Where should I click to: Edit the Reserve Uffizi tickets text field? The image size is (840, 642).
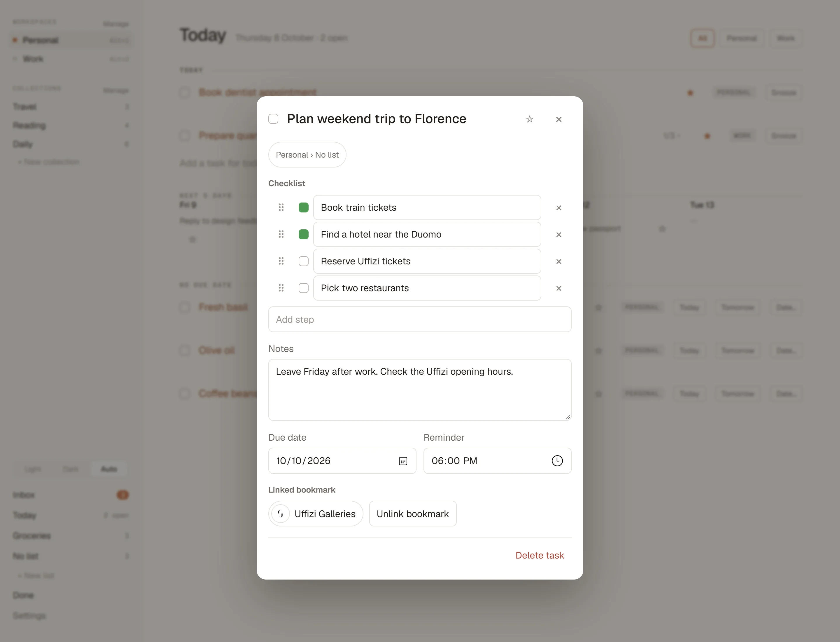point(427,261)
